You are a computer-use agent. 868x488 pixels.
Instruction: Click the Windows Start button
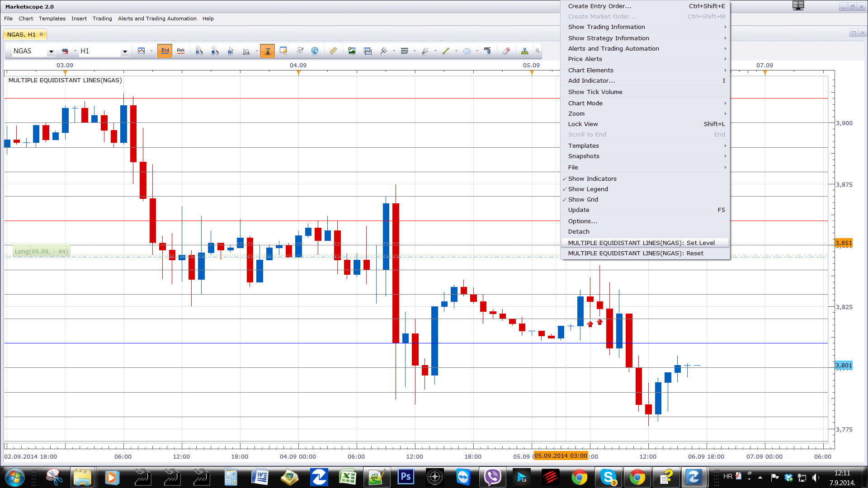(14, 477)
